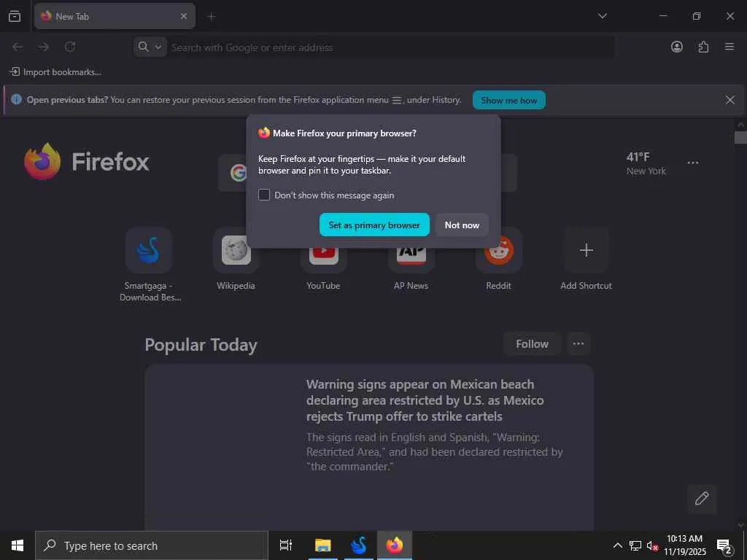Follow the Popular Today section
Image resolution: width=747 pixels, height=560 pixels.
click(532, 344)
